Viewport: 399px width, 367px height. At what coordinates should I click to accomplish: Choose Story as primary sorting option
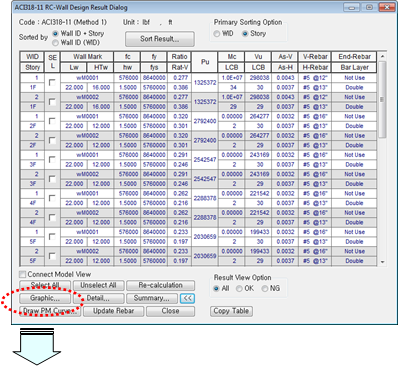(x=245, y=34)
